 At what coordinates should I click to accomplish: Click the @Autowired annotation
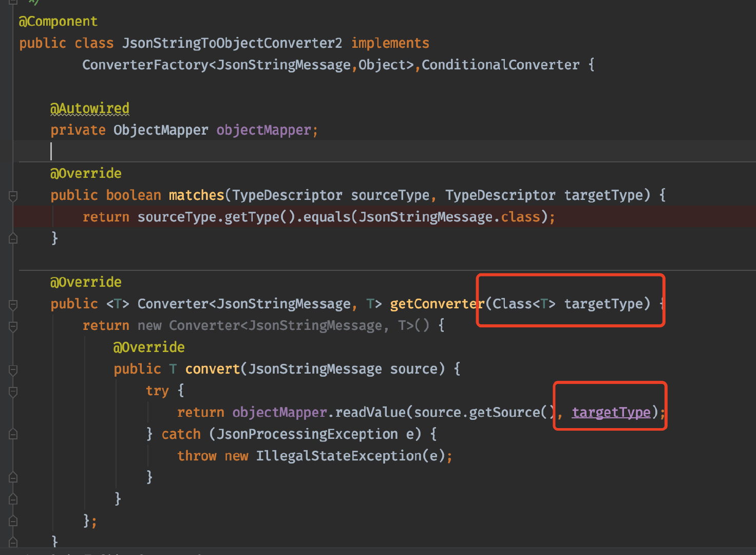[90, 108]
